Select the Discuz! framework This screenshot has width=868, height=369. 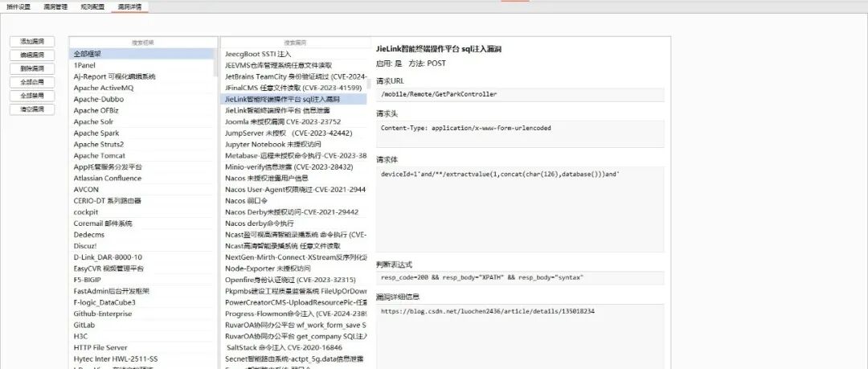pos(141,246)
